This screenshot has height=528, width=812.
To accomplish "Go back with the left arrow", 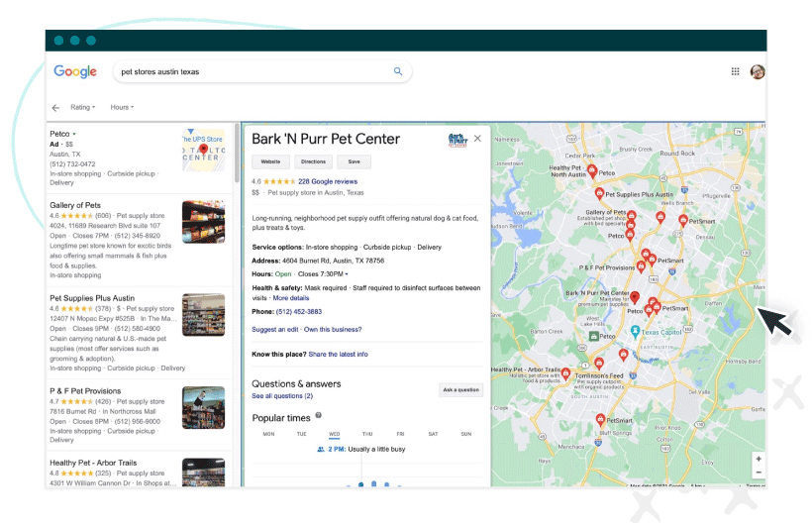I will coord(55,107).
